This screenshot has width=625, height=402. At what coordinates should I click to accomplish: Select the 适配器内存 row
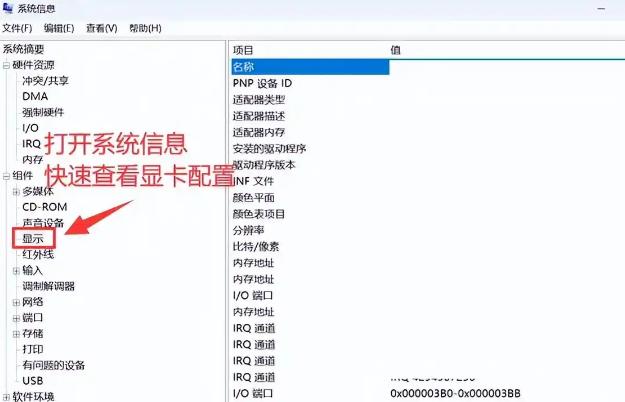[x=259, y=132]
